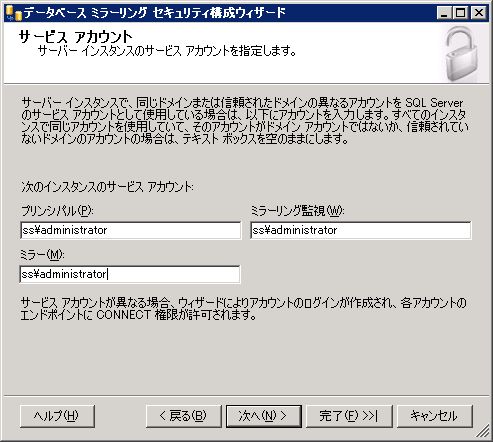Minimize the mirroring security wizard window
Screen dimensions: 493x442
(x=444, y=13)
